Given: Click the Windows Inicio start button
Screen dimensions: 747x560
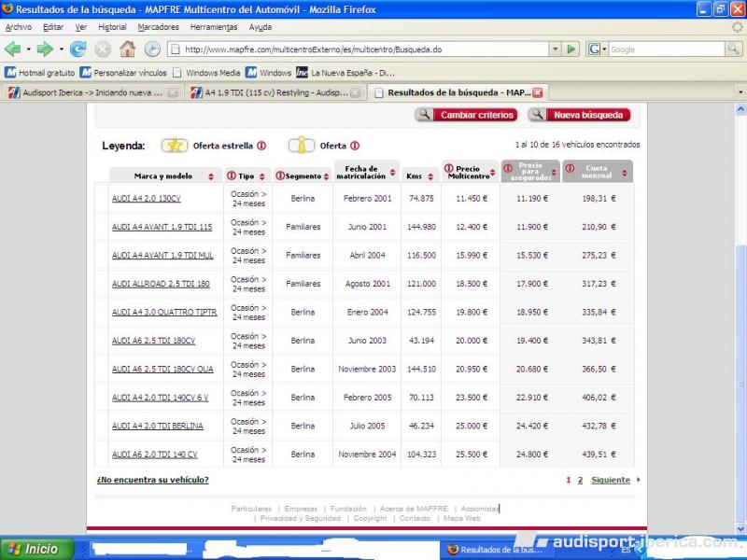Looking at the screenshot, I should [37, 549].
